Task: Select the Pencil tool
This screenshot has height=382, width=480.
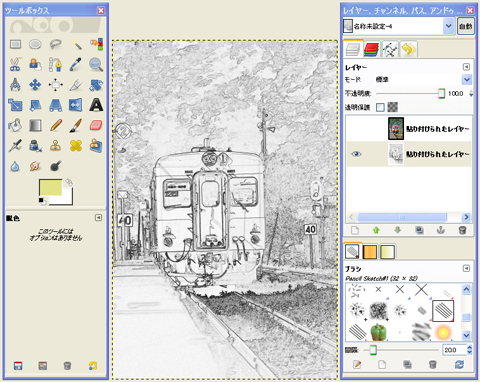Action: [56, 126]
